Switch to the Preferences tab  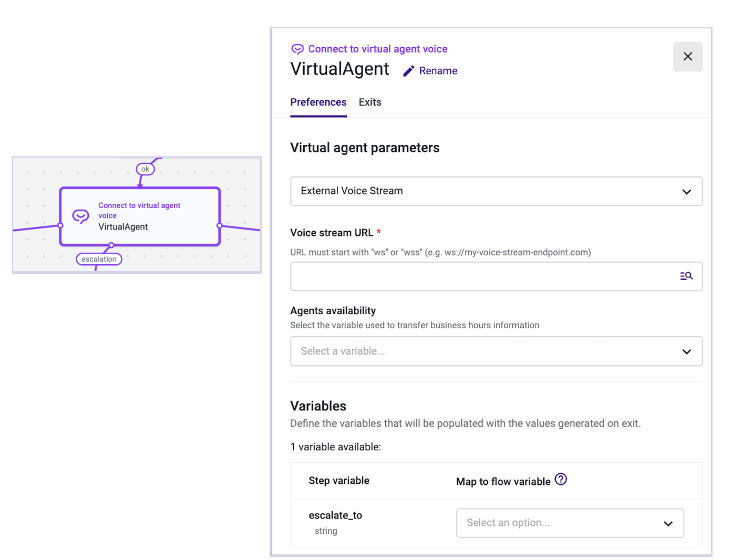point(318,102)
